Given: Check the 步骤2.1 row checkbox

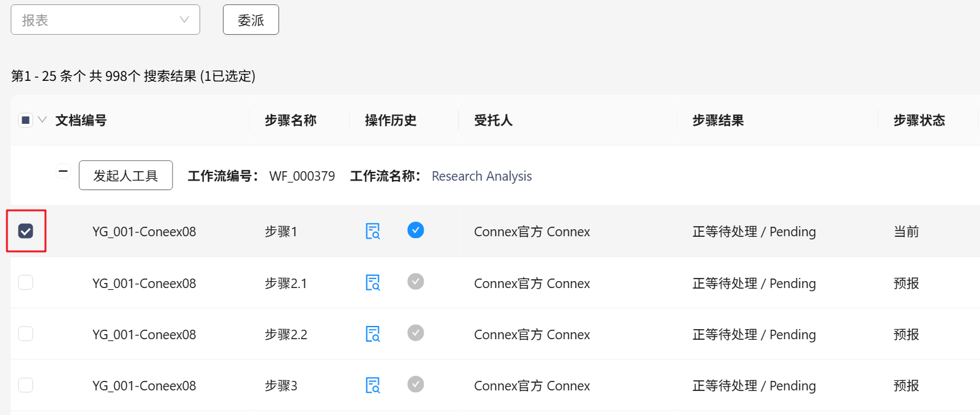Looking at the screenshot, I should click(x=26, y=282).
